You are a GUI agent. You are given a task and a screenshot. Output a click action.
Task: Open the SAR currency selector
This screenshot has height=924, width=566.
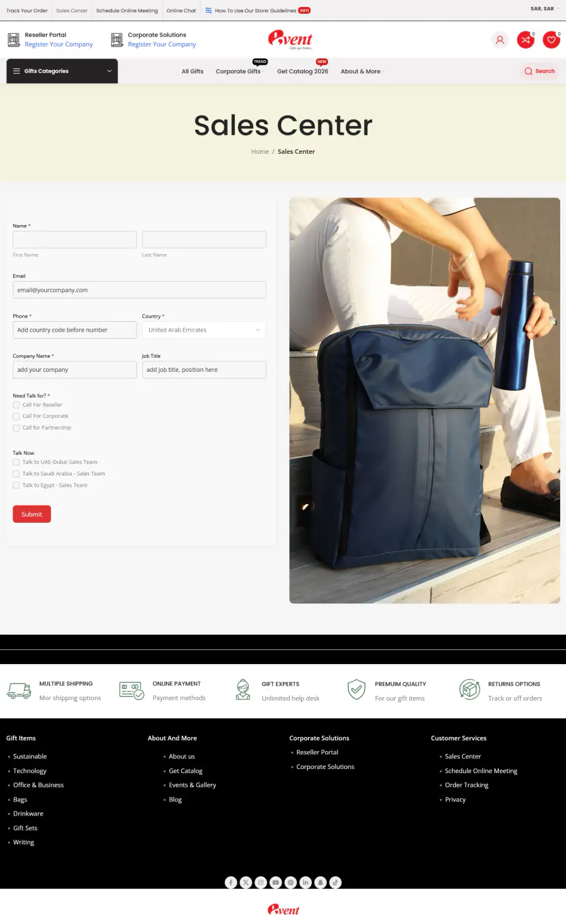point(545,9)
